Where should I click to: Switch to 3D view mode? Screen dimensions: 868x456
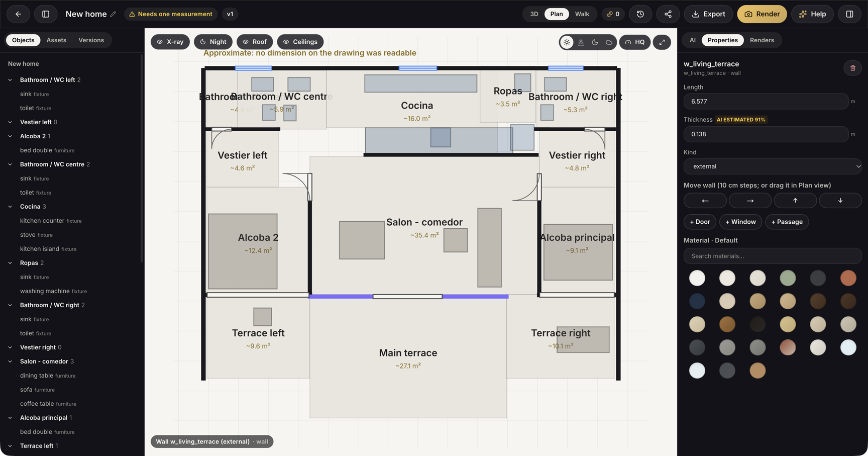coord(534,14)
